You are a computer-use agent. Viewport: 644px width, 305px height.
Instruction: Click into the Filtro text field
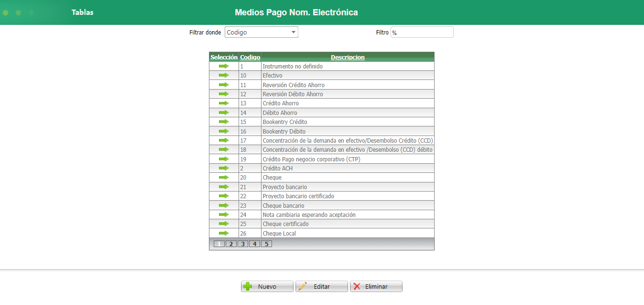coord(422,32)
